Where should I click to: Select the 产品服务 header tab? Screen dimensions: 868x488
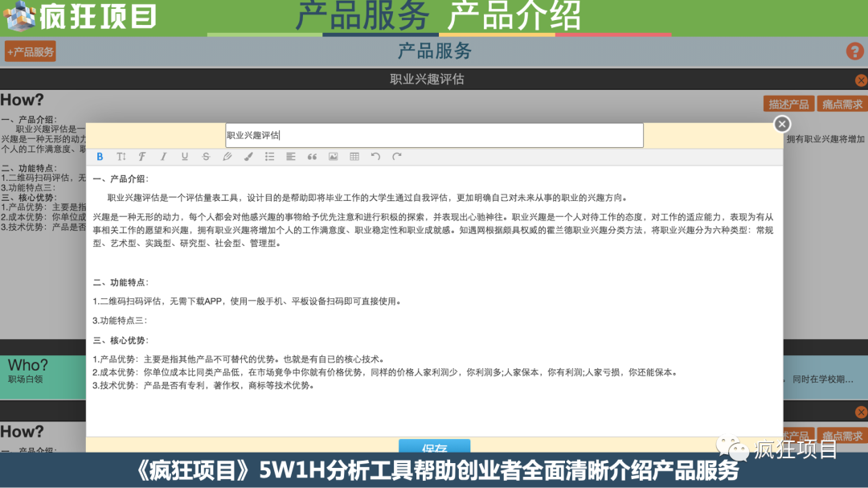point(362,15)
